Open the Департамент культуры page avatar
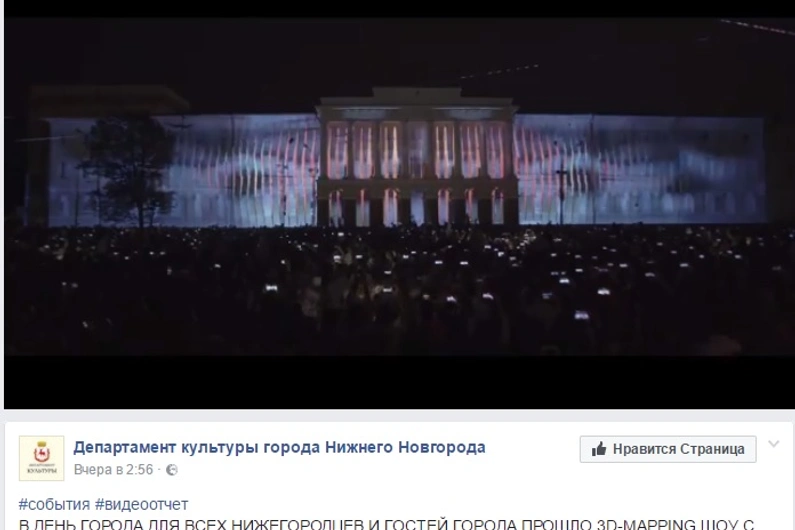The image size is (795, 530). pyautogui.click(x=42, y=458)
